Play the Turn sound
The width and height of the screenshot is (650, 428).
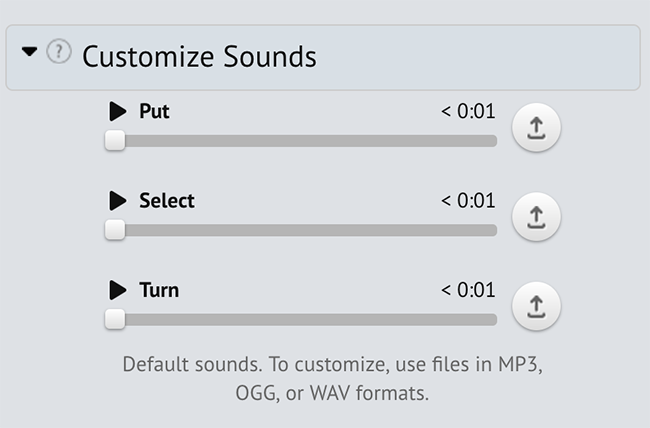click(x=118, y=290)
